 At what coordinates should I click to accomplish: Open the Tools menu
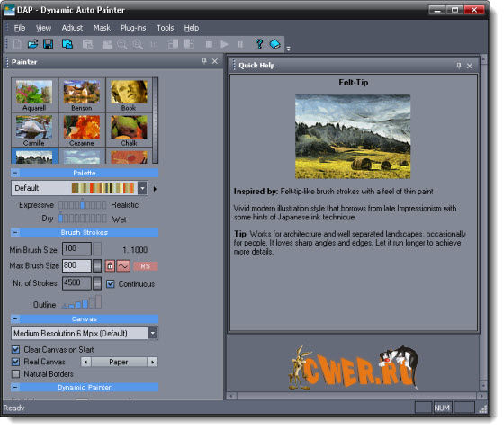(x=166, y=28)
